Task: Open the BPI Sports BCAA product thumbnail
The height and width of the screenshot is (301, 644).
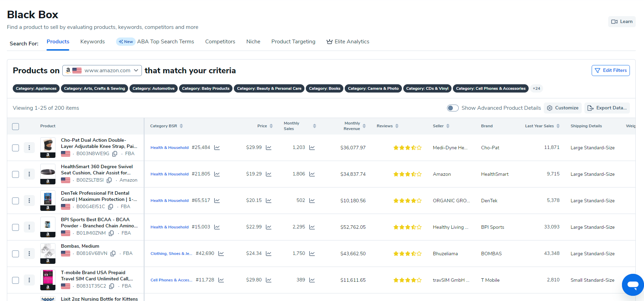Action: [x=48, y=227]
